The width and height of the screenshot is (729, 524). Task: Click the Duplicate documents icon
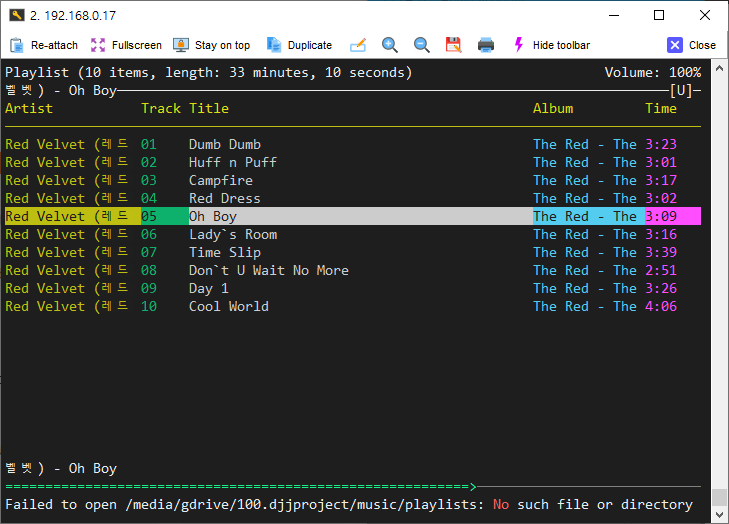coord(274,45)
